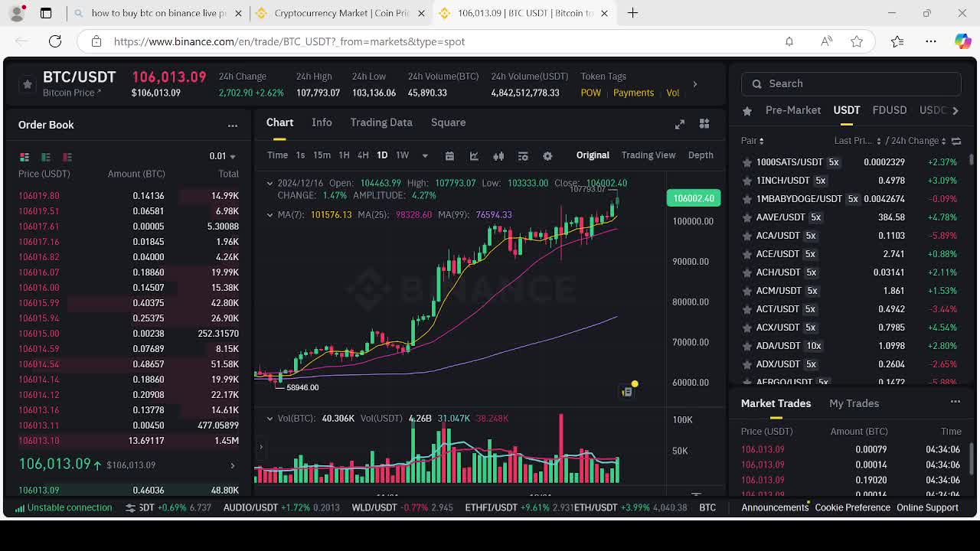Favorite the AAVE/USDT pair
The height and width of the screenshot is (551, 980).
[x=747, y=217]
